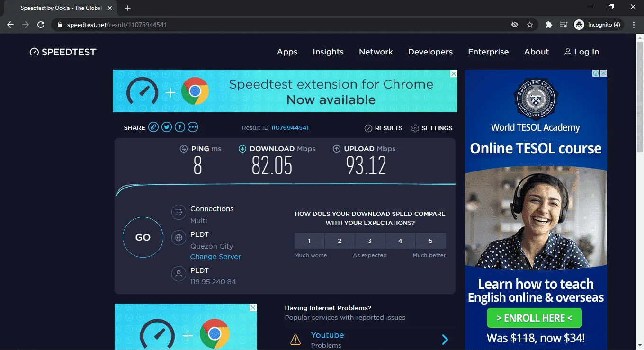Close the Speedtest by Ookla tab
The height and width of the screenshot is (350, 644).
coord(110,8)
